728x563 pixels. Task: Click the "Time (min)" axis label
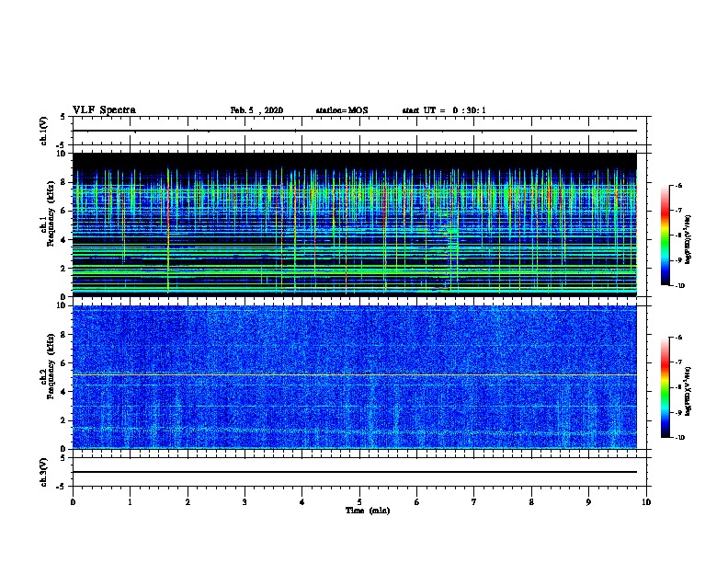[368, 511]
